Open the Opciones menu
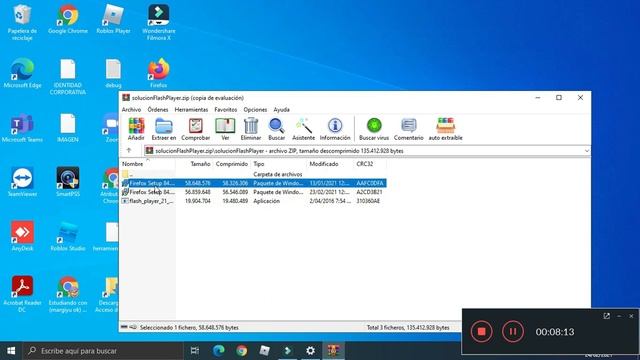640x360 pixels. 255,110
